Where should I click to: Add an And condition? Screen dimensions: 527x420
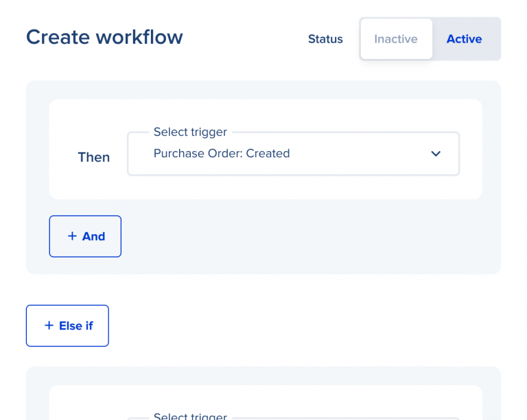pyautogui.click(x=85, y=236)
